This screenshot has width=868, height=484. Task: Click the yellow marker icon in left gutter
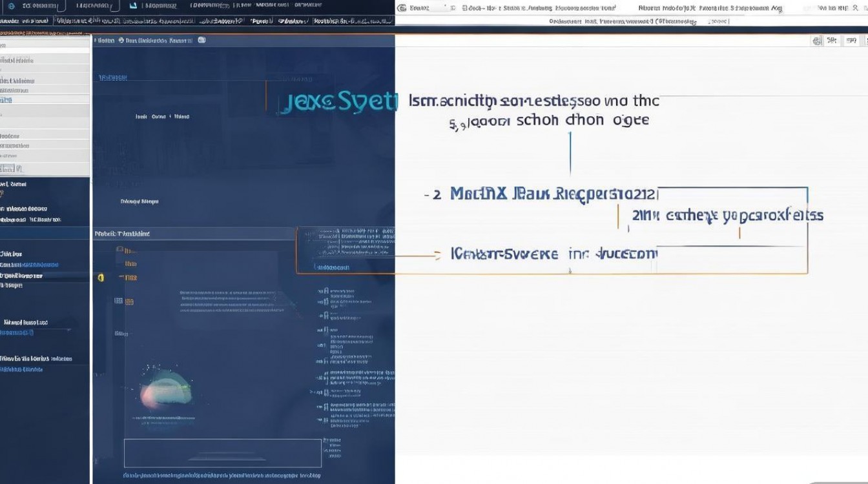coord(100,277)
